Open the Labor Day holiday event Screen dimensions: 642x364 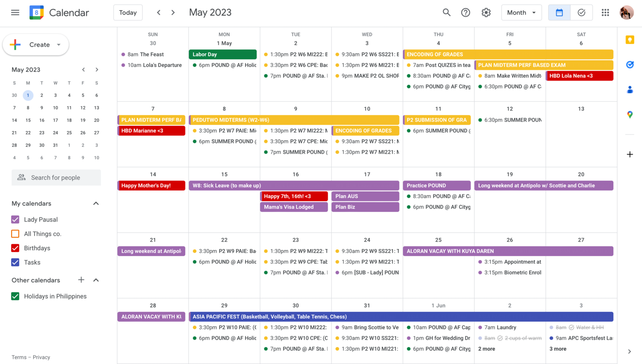(223, 54)
